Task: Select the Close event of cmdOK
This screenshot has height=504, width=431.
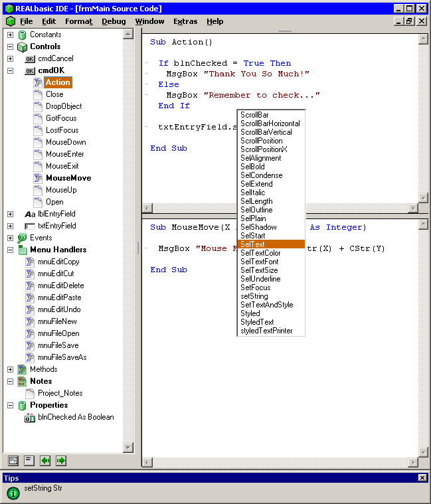Action: (x=54, y=94)
